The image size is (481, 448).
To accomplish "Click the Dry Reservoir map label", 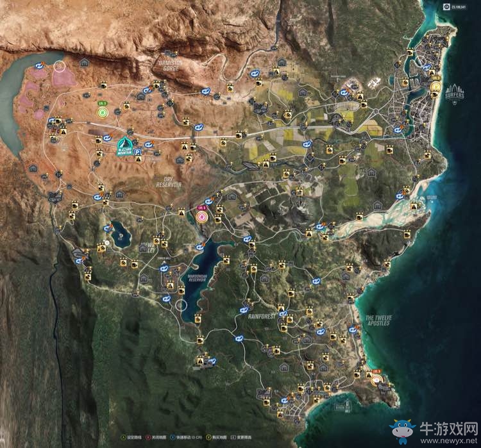I will tap(169, 182).
